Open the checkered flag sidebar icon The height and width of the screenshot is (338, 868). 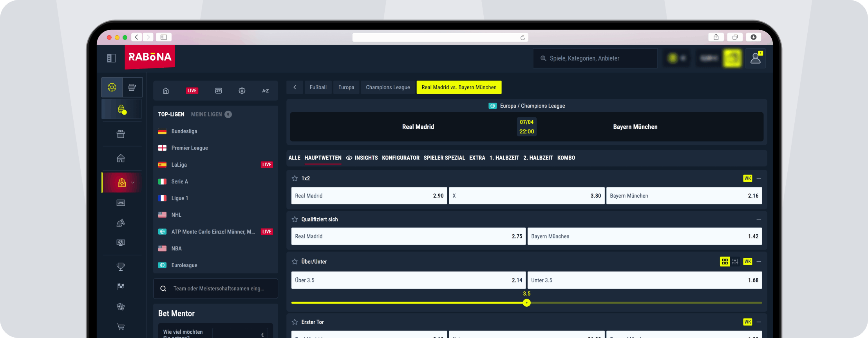click(x=121, y=287)
